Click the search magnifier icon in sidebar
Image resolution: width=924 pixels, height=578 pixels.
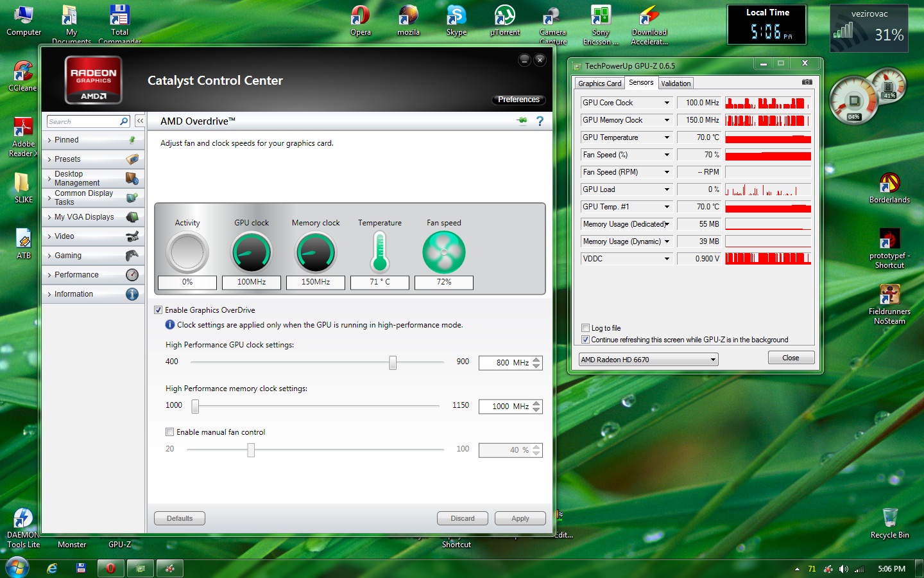124,121
